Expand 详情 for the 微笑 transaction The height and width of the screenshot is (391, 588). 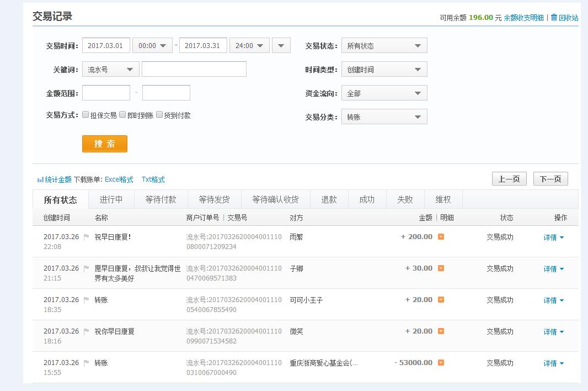tap(553, 332)
